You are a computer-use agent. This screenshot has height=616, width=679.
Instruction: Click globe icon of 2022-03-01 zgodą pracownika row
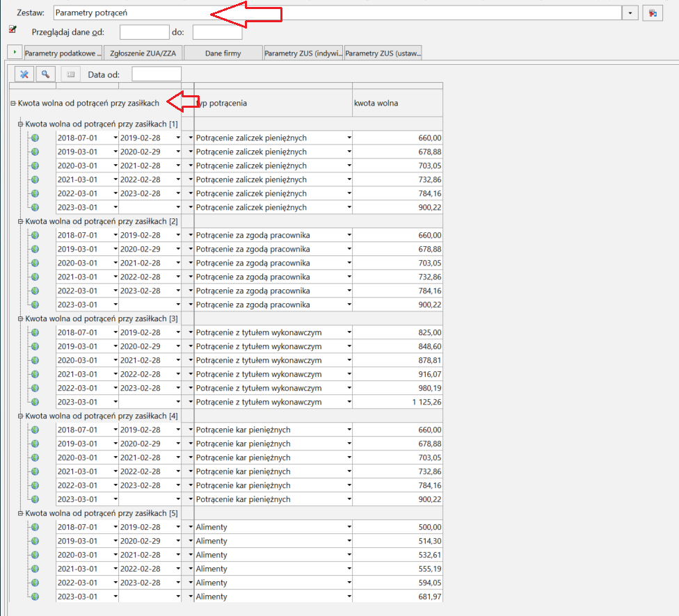coord(35,291)
